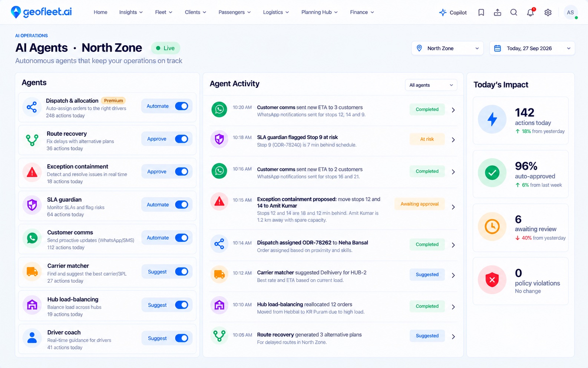588x368 pixels.
Task: Click the Hub load-balancing warehouse agent icon
Action: coord(32,305)
